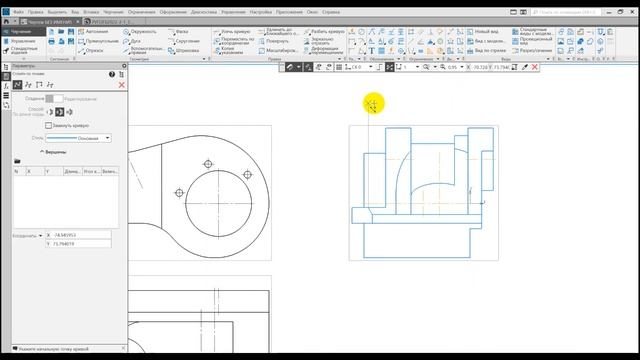Image resolution: width=640 pixels, height=360 pixels.
Task: Click the Повернуть command
Action: [x=273, y=41]
